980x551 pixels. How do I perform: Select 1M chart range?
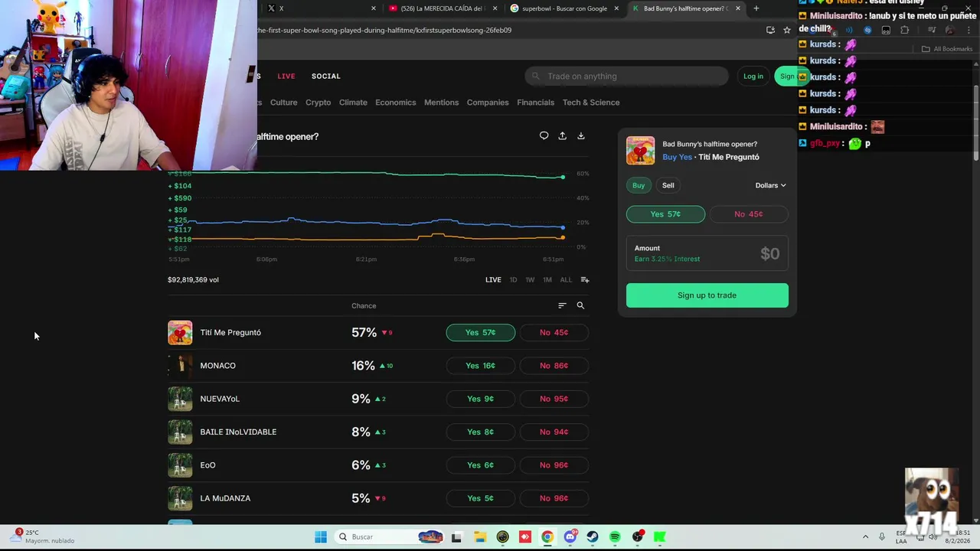(547, 280)
